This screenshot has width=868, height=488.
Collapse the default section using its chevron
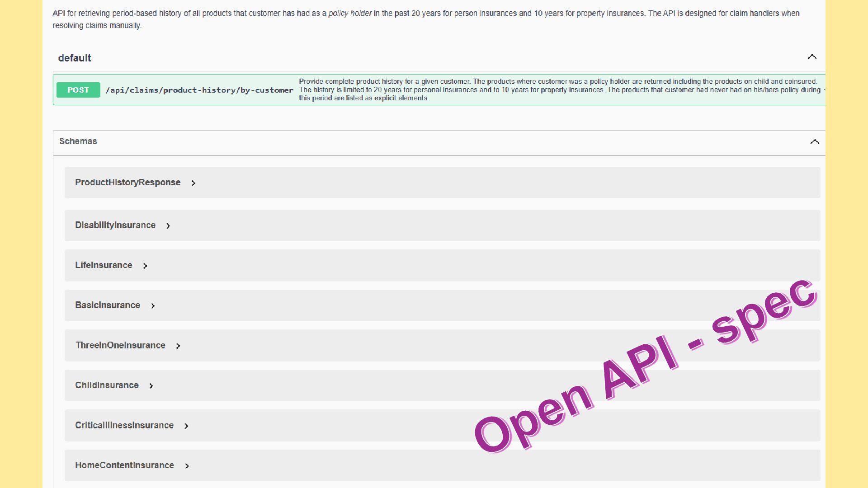(812, 57)
